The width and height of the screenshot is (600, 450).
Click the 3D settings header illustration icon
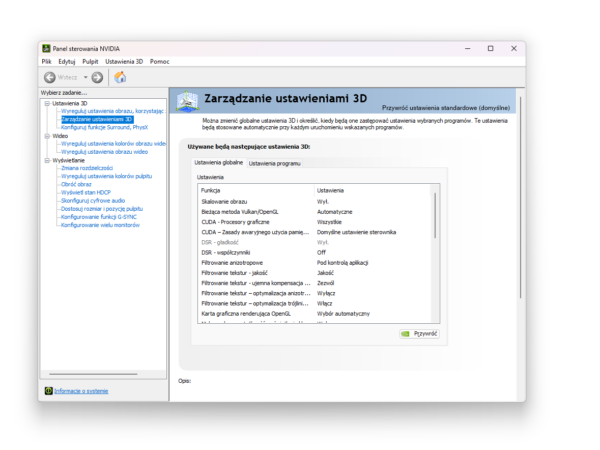(x=187, y=101)
